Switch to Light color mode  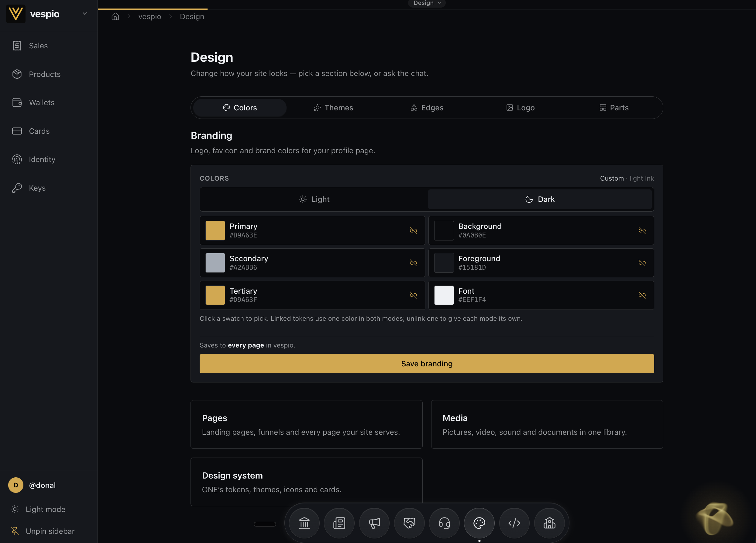tap(314, 199)
